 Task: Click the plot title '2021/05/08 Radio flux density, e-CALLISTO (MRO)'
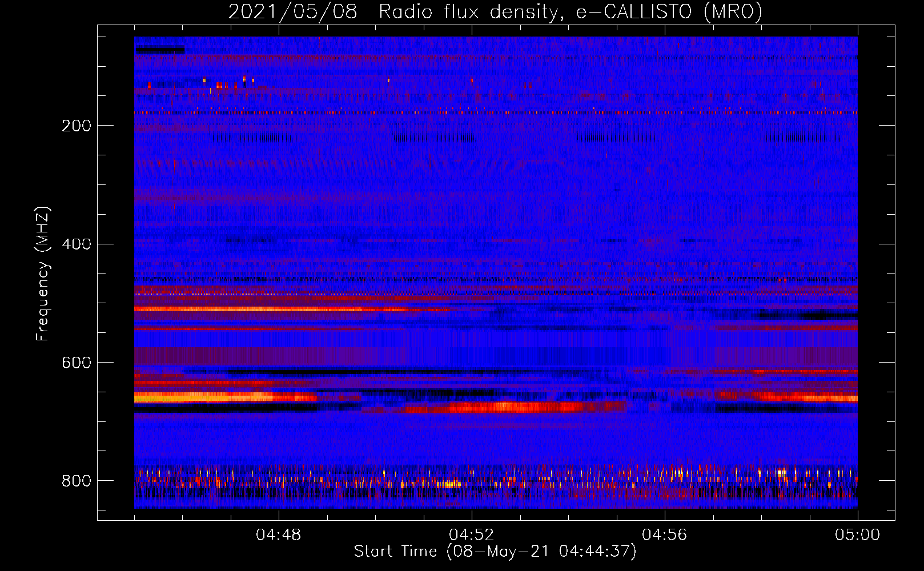tap(495, 11)
